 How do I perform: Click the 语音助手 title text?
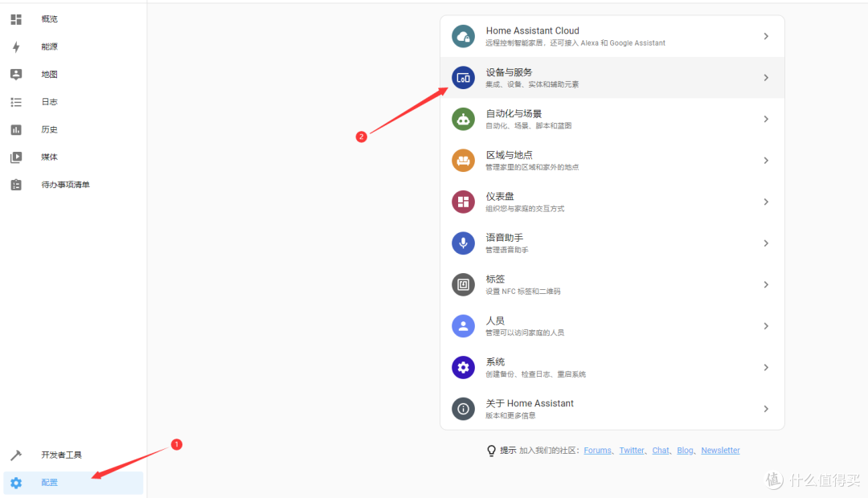click(x=504, y=238)
